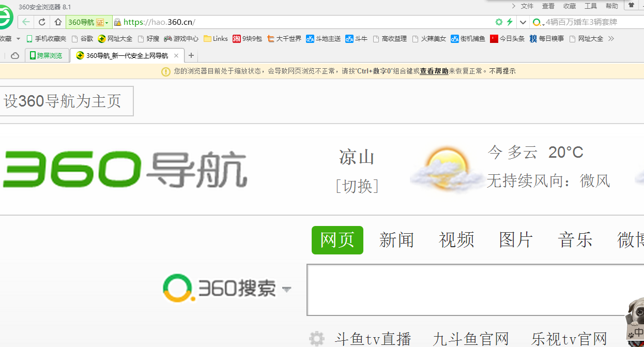Switch to the 跨屏浏览 tab

[x=46, y=55]
